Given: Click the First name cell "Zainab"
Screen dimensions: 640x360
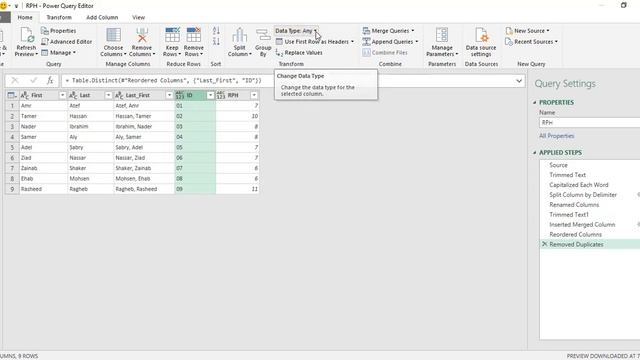Looking at the screenshot, I should point(43,168).
